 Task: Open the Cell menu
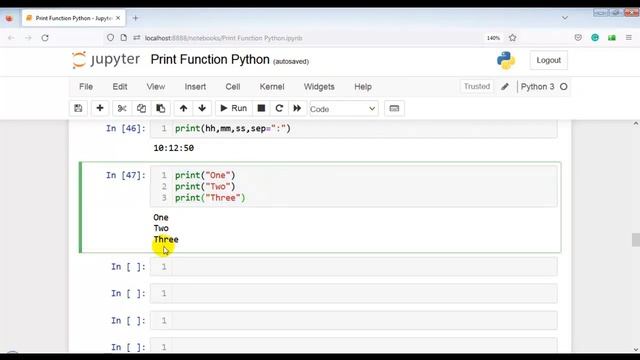[233, 87]
